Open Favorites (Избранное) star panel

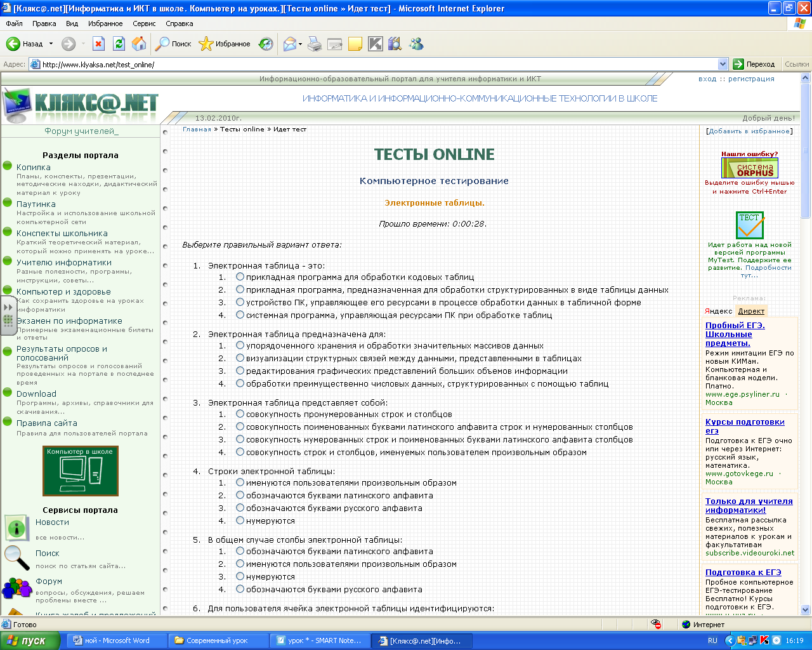tap(225, 44)
